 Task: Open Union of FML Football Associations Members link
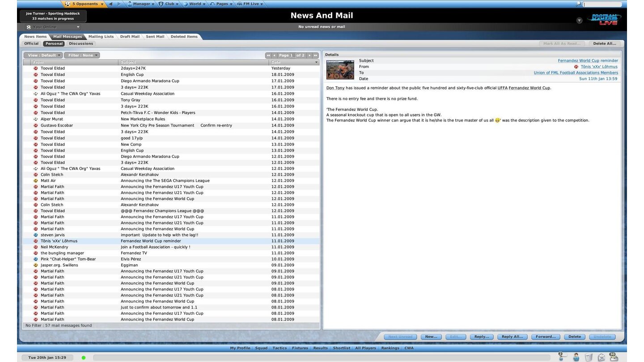[576, 73]
